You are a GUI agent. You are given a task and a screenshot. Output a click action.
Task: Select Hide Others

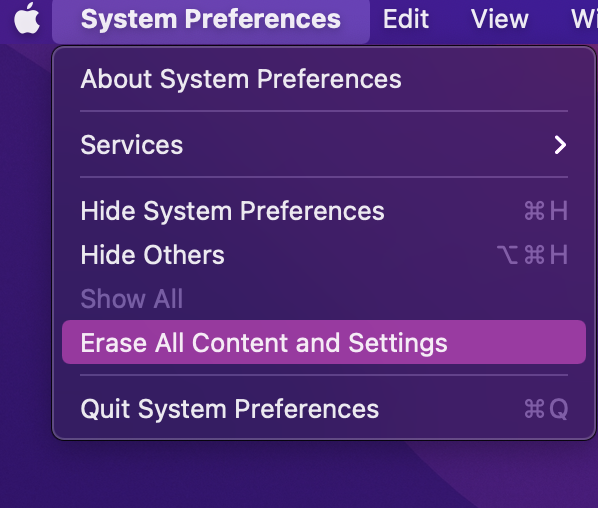(324, 255)
